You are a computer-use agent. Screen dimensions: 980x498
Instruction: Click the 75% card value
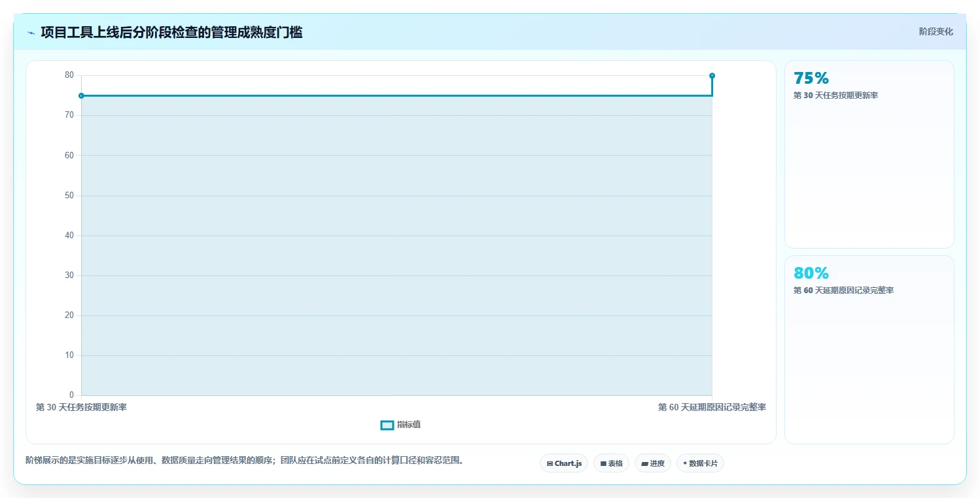click(x=811, y=78)
